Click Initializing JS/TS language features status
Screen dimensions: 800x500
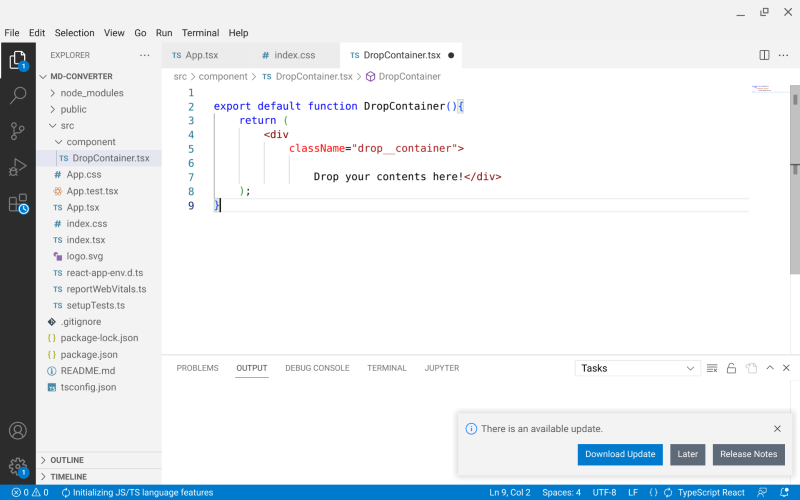coord(137,492)
